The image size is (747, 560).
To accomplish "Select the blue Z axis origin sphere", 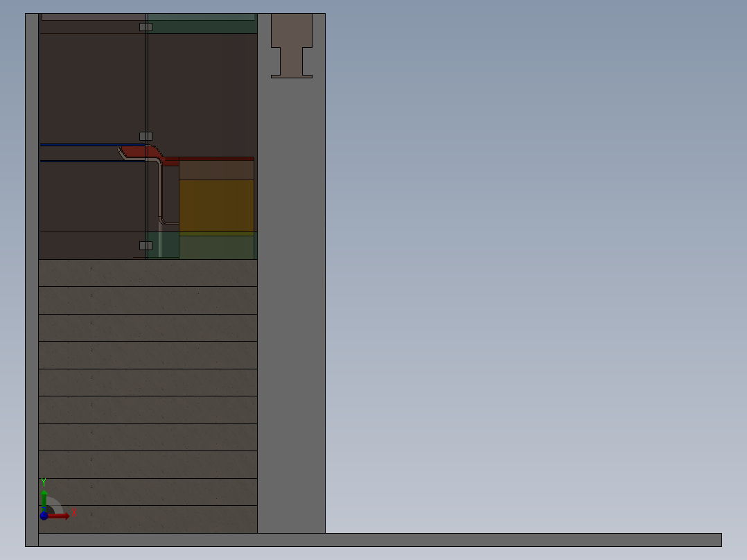I will coord(44,516).
